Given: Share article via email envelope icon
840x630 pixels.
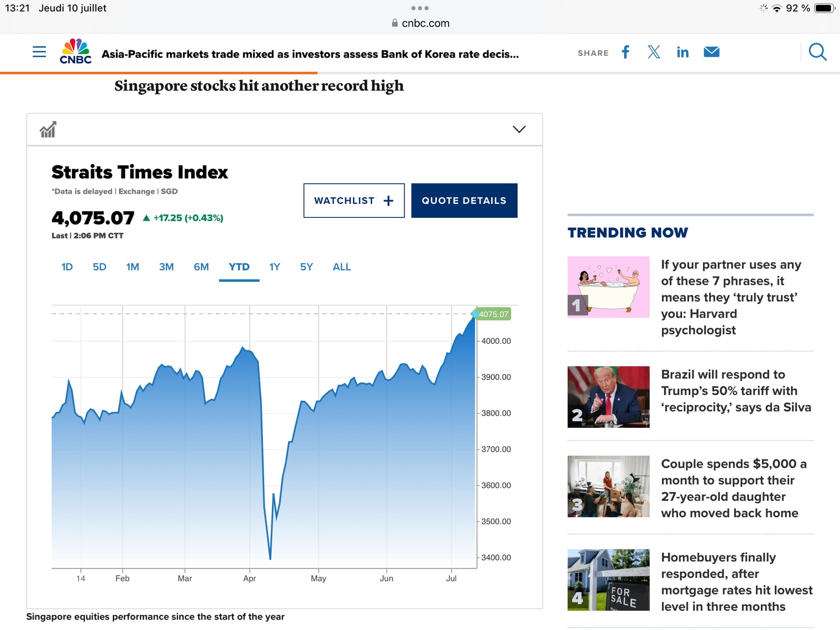Looking at the screenshot, I should click(711, 52).
